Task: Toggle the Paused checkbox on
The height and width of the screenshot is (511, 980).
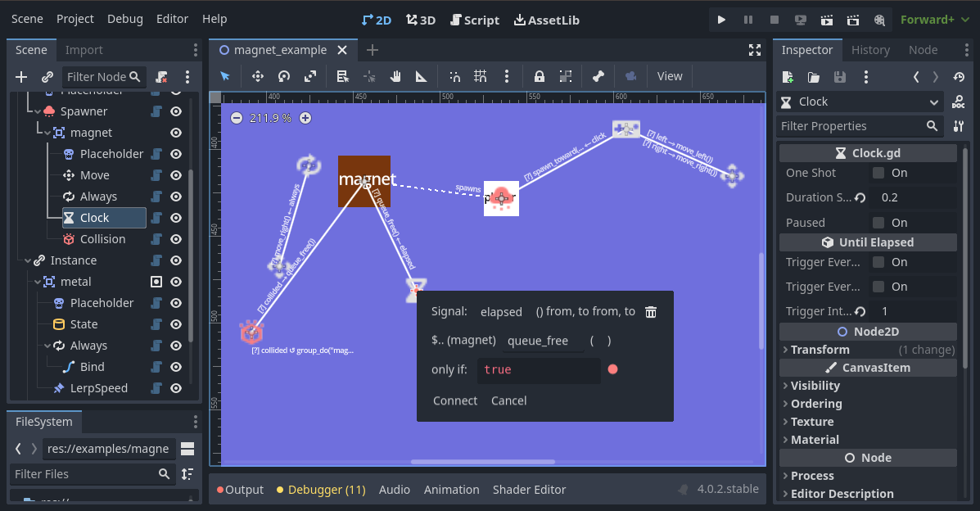Action: pyautogui.click(x=878, y=223)
